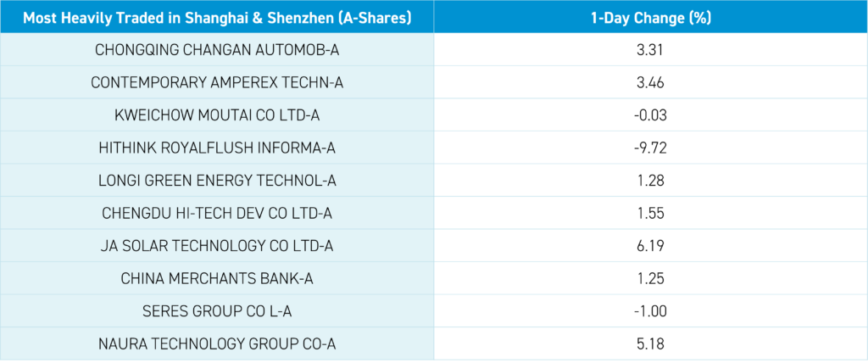This screenshot has height=363, width=868.
Task: Select CHONGQING CHANGAN AUTOMOB-A stock name
Action: point(217,51)
